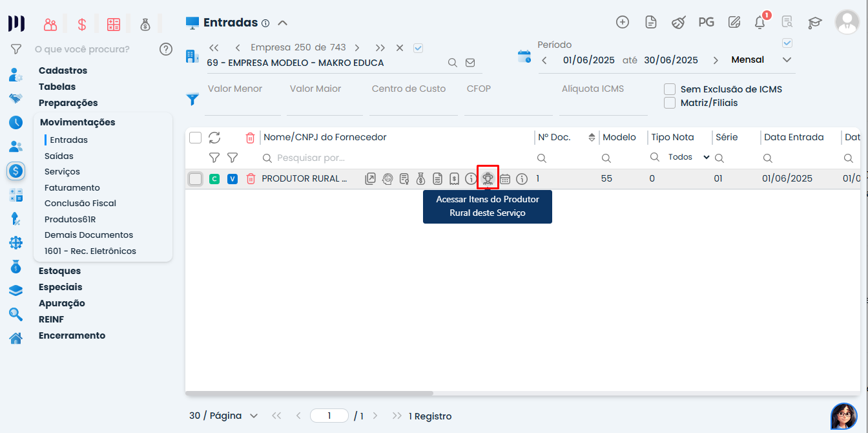Click the broom cleanup icon

[678, 22]
